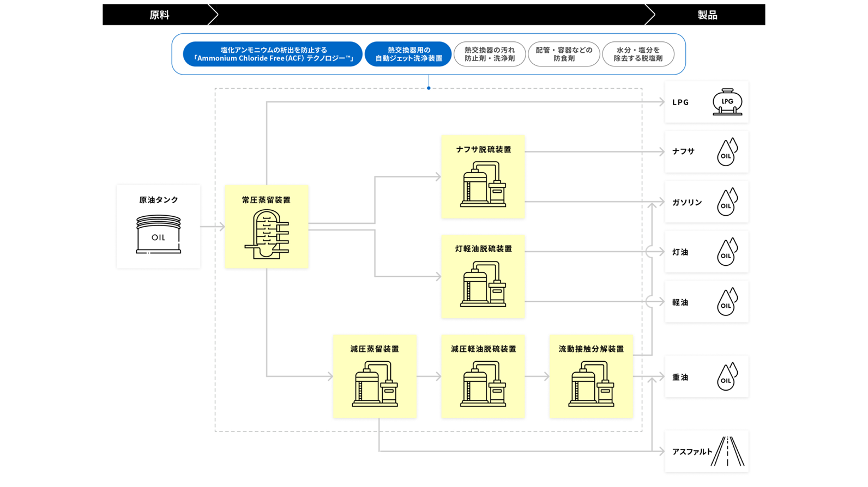Select the 常圧蒸留装置 distillation tower icon
This screenshot has width=868, height=487.
coord(267,234)
